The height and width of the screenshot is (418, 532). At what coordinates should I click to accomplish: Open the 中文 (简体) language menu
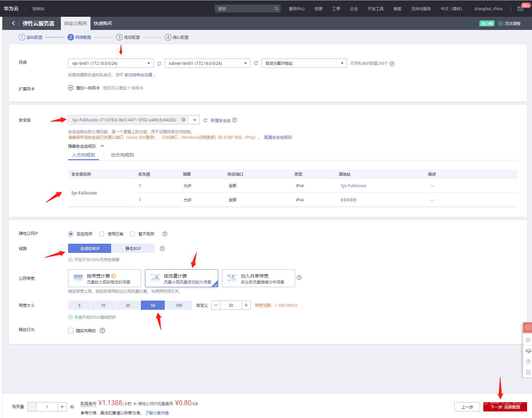pyautogui.click(x=451, y=9)
